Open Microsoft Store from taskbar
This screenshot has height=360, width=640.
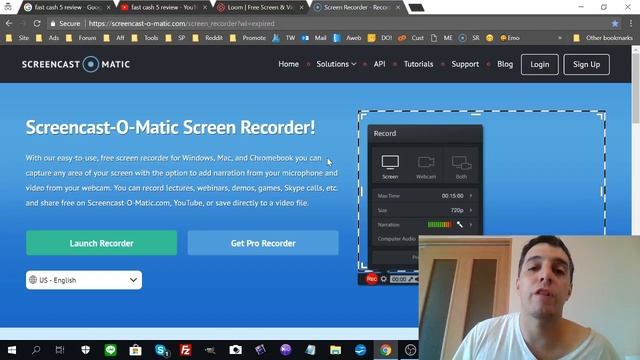[x=135, y=350]
